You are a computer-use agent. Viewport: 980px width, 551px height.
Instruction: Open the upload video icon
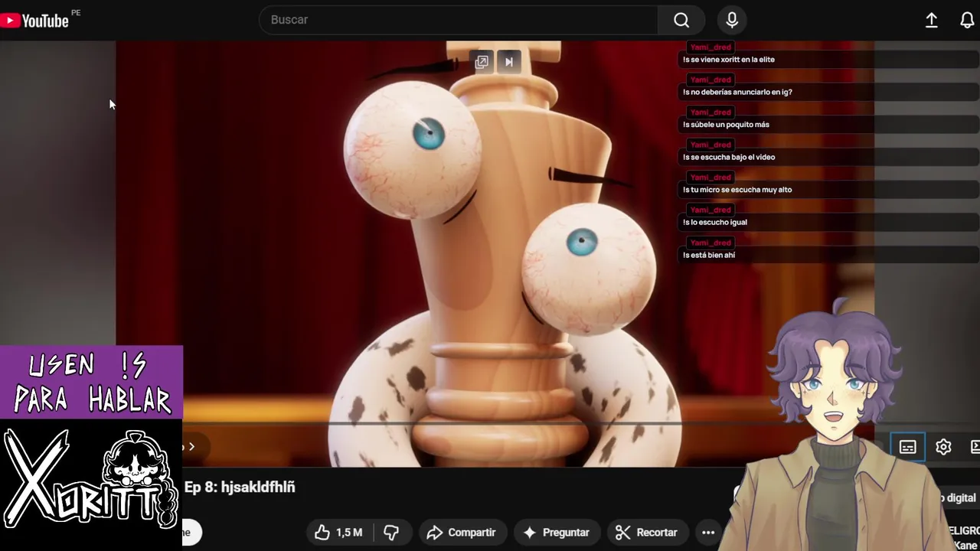point(931,21)
